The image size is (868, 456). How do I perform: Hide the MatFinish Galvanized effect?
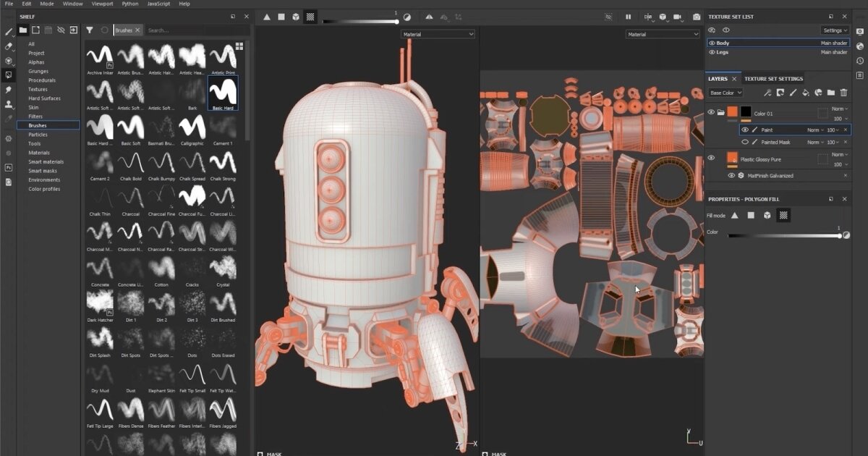click(731, 175)
